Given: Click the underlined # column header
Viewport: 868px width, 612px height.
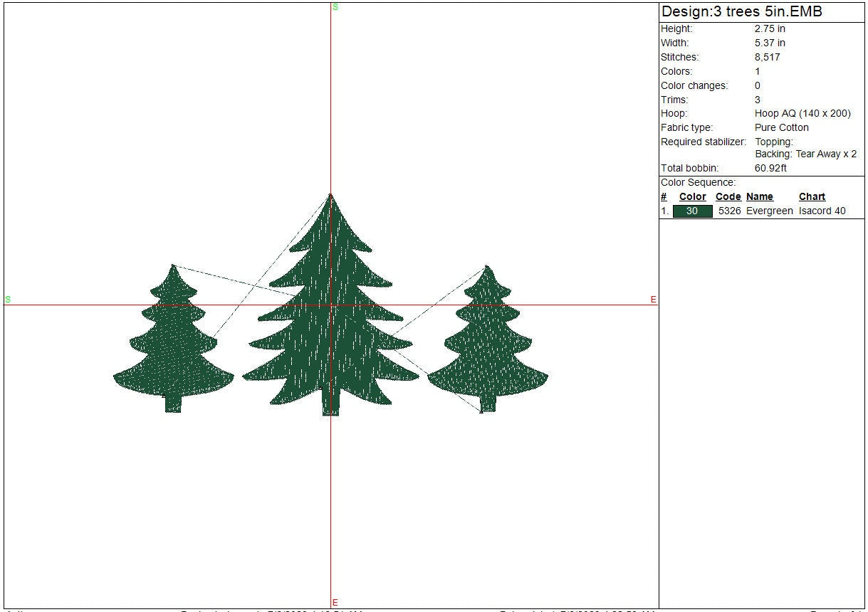Looking at the screenshot, I should point(664,197).
